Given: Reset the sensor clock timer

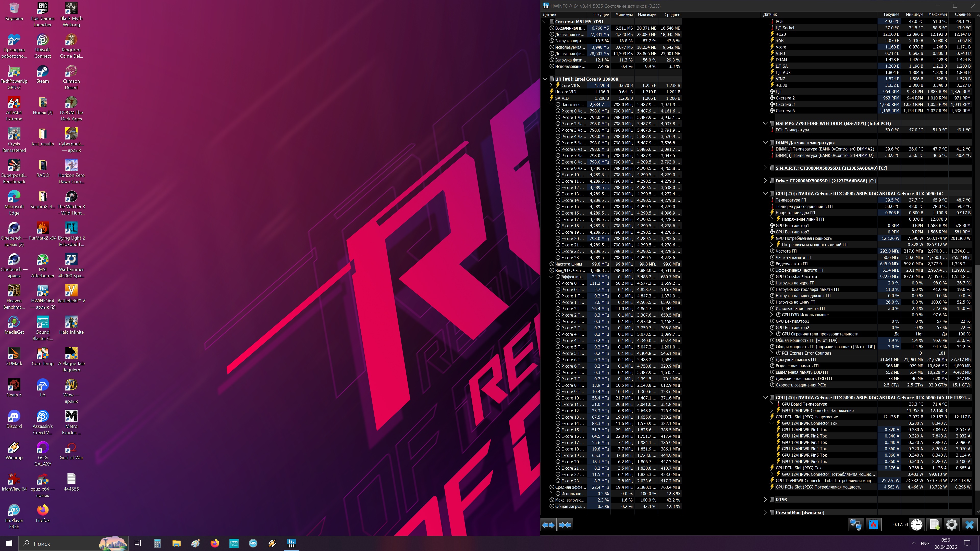Looking at the screenshot, I should point(916,525).
